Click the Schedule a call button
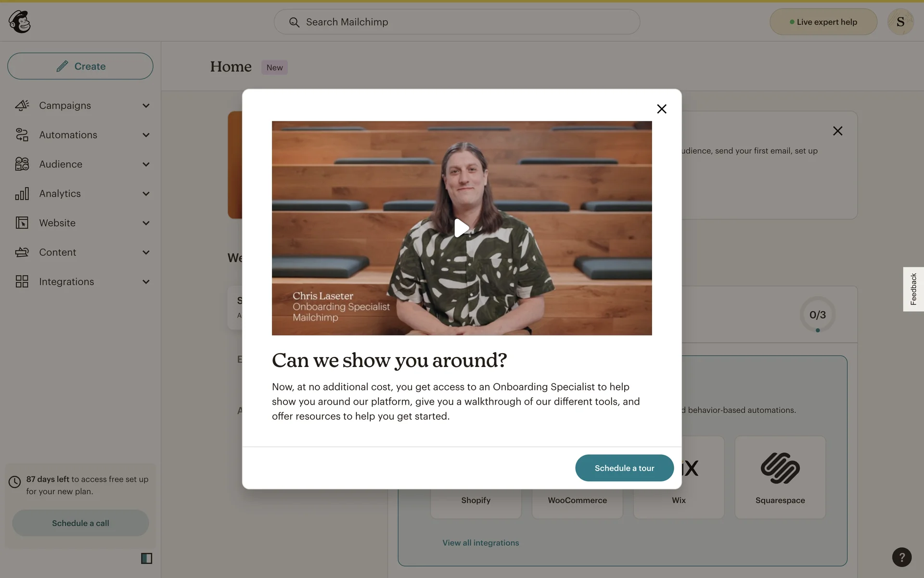Image resolution: width=924 pixels, height=578 pixels. click(80, 523)
